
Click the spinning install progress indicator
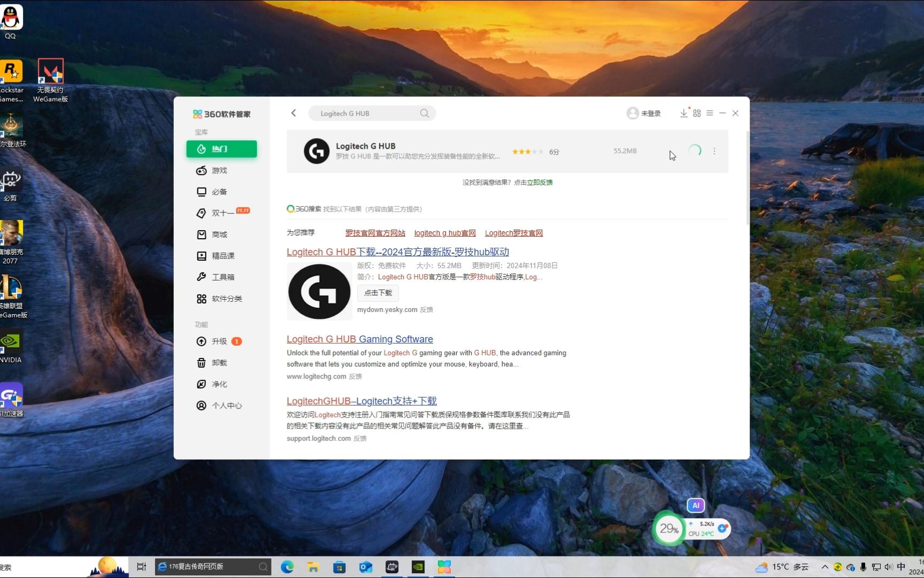point(695,151)
